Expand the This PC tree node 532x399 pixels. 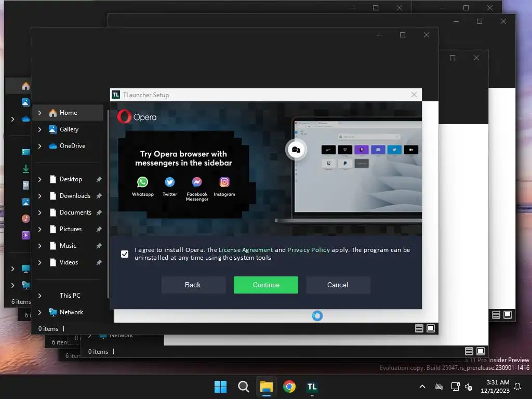tap(39, 296)
